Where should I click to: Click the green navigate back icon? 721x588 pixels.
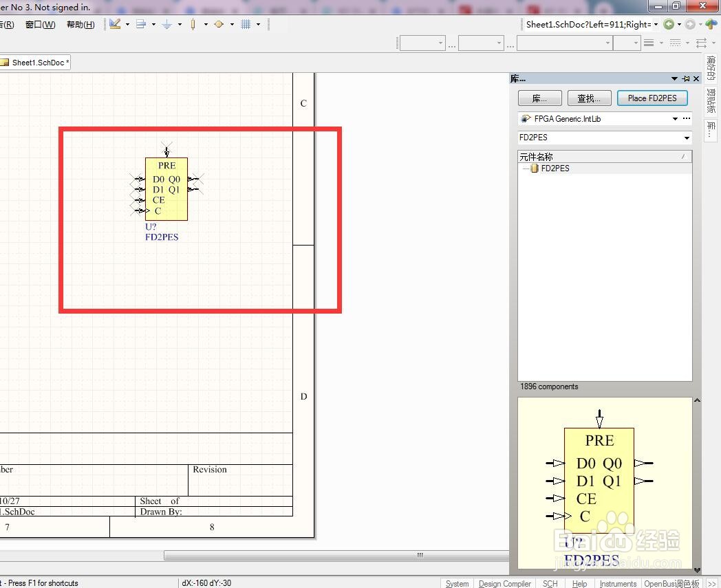tap(669, 24)
